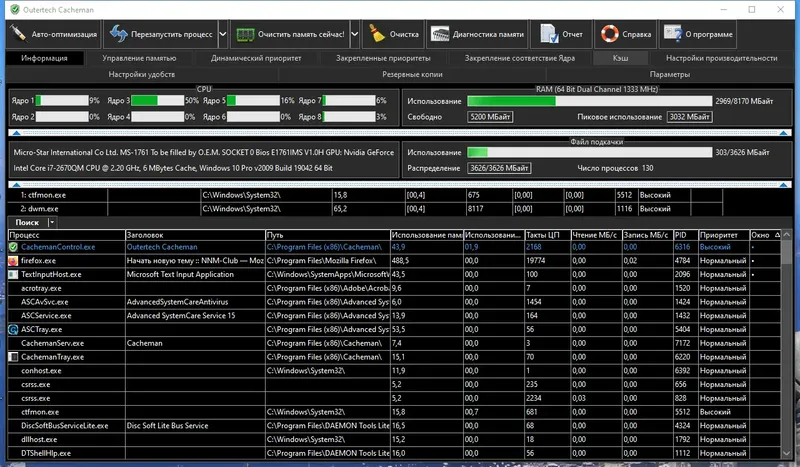Viewport: 800px width, 467px height.
Task: Open the Резервные копии tab
Action: coord(412,75)
